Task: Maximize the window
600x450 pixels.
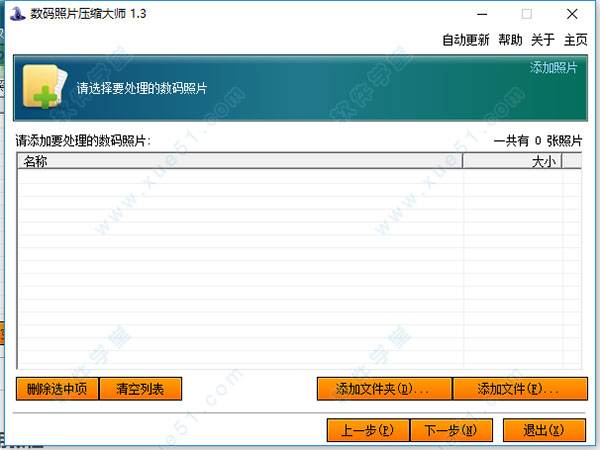Action: point(527,14)
